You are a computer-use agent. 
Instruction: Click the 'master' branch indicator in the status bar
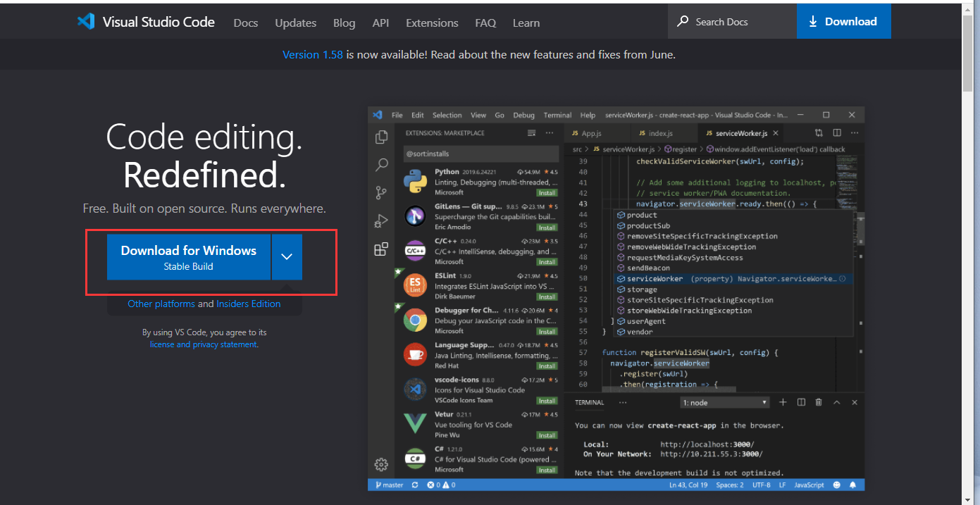coord(390,485)
